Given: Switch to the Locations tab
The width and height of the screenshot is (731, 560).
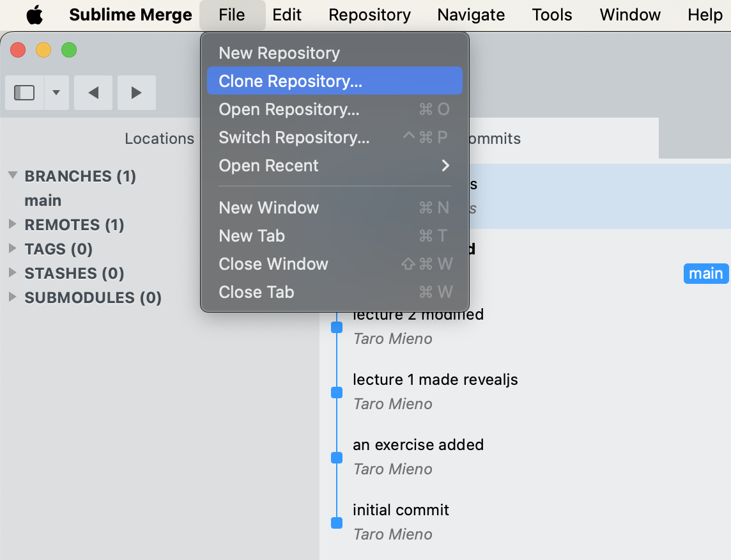Looking at the screenshot, I should pyautogui.click(x=159, y=139).
